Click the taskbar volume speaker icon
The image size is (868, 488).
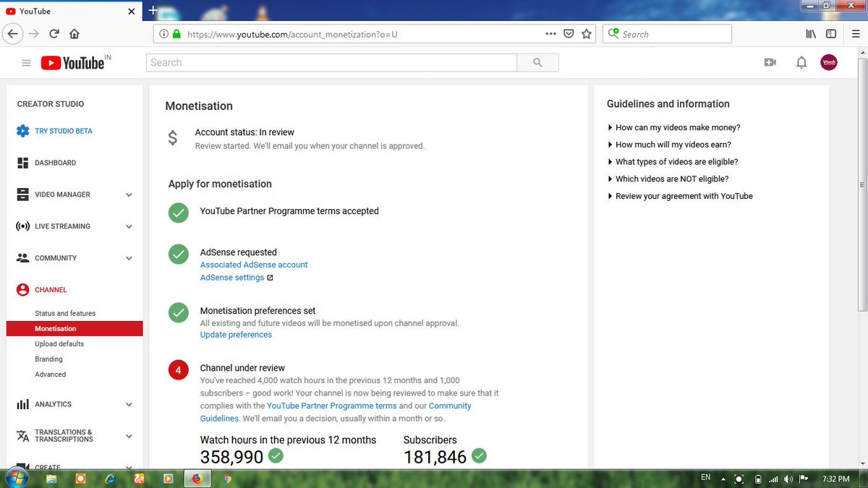pyautogui.click(x=788, y=479)
